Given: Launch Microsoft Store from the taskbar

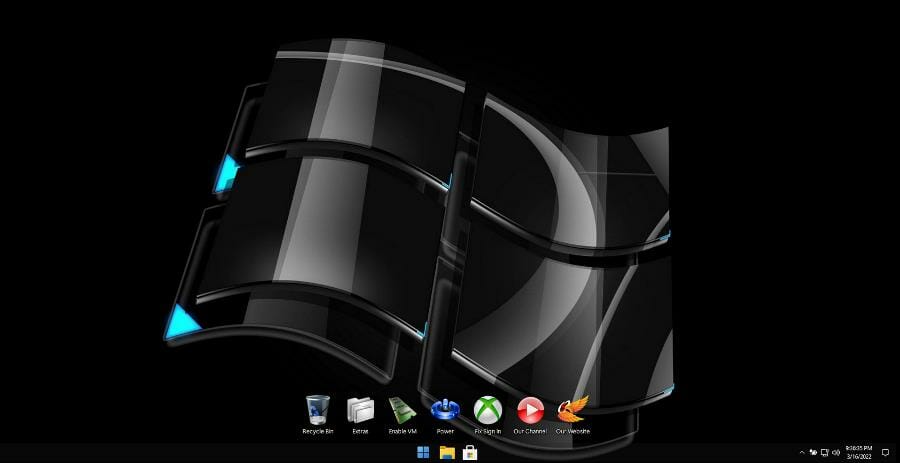Looking at the screenshot, I should tap(470, 453).
